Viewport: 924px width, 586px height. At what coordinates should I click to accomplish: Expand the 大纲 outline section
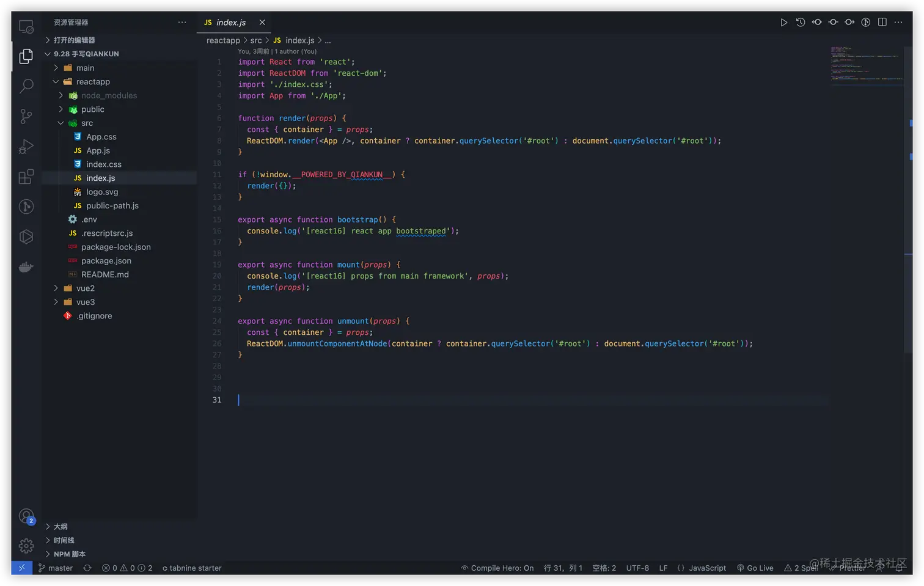[x=119, y=526]
